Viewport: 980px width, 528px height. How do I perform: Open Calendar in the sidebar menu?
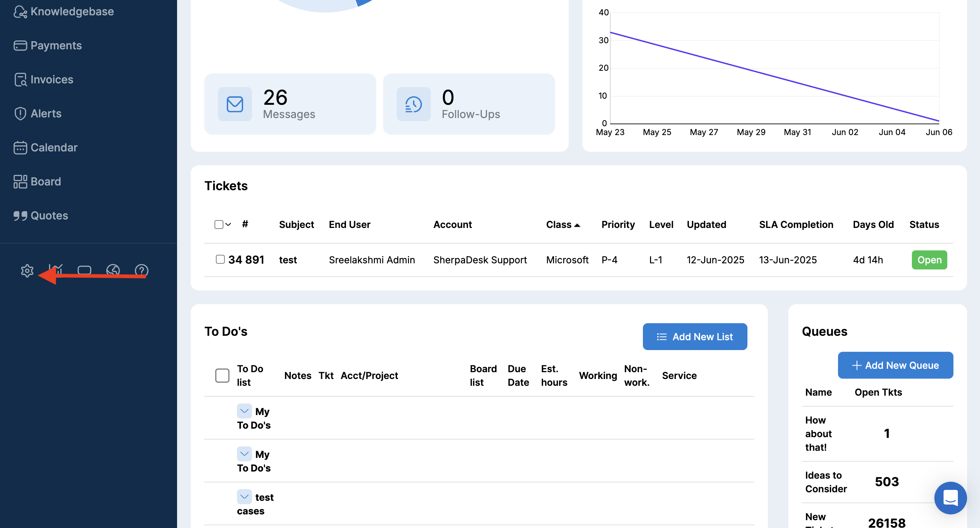click(x=54, y=148)
